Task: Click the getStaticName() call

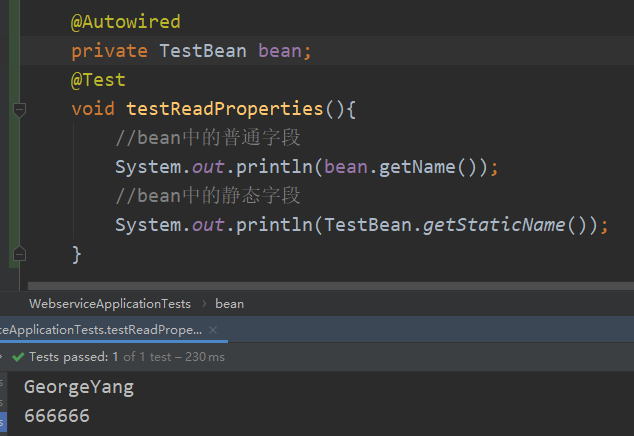Action: coord(509,225)
